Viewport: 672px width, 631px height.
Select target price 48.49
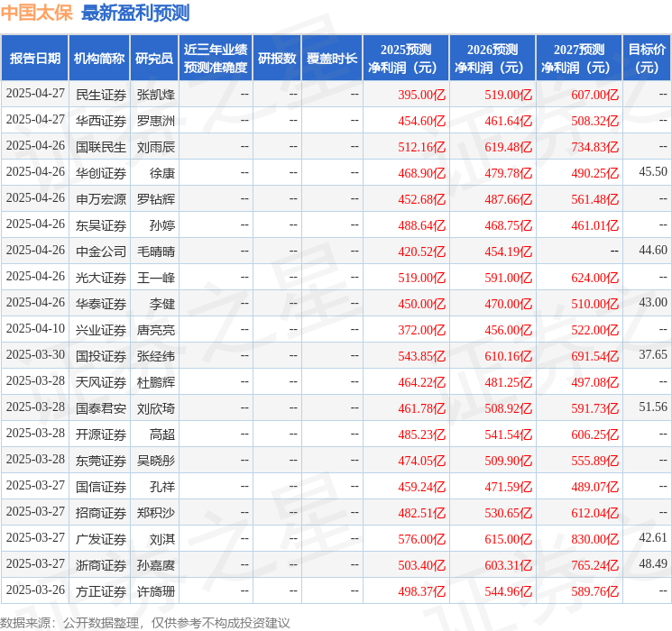point(653,563)
